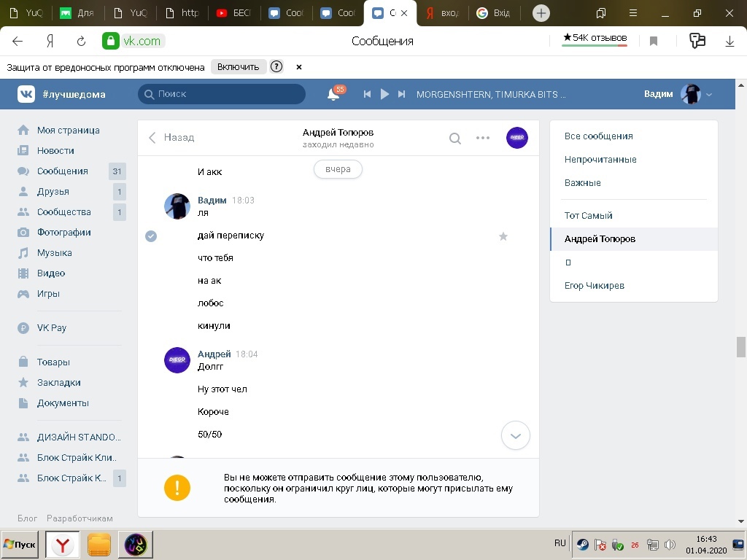Expand the Вадим profile dropdown menu
Screen dimensions: 747x560
(x=708, y=95)
